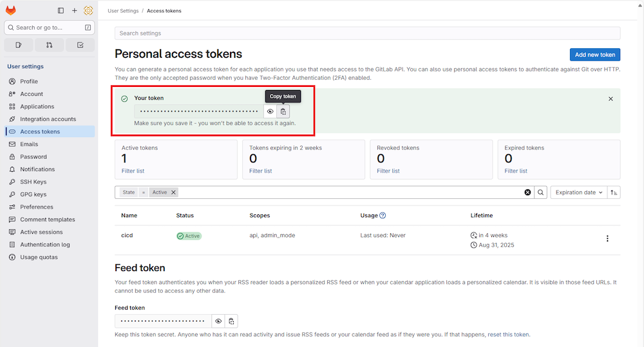Open SSH Keys page
Viewport: 644px width, 347px height.
[50, 182]
